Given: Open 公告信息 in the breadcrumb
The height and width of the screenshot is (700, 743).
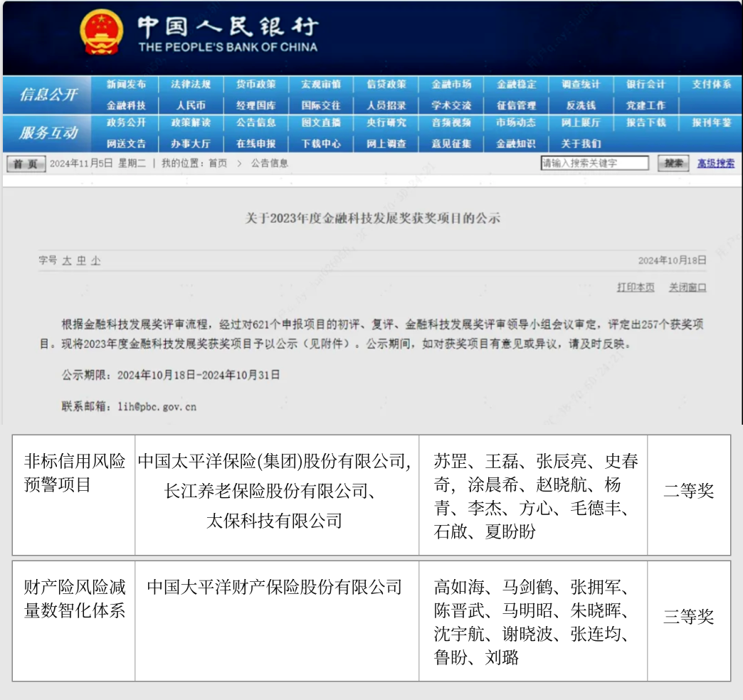Looking at the screenshot, I should 270,163.
